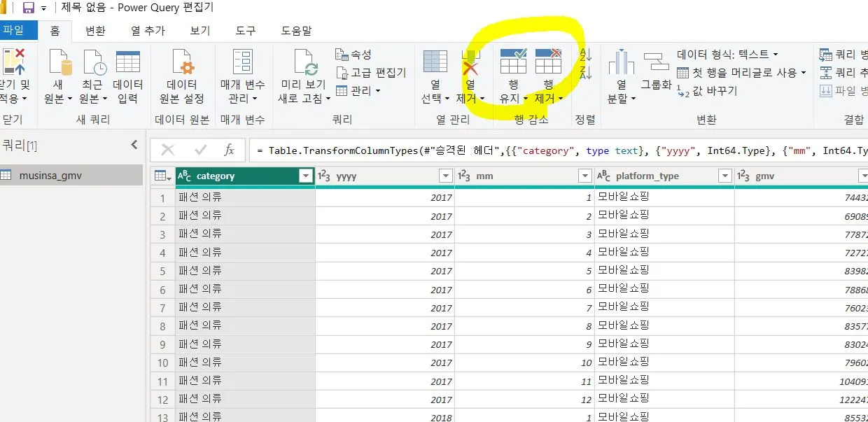Image resolution: width=868 pixels, height=422 pixels.
Task: Open the 도구 ribbon tab
Action: (246, 31)
